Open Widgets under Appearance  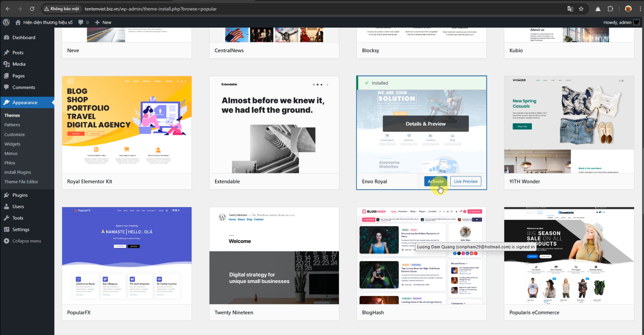tap(12, 144)
